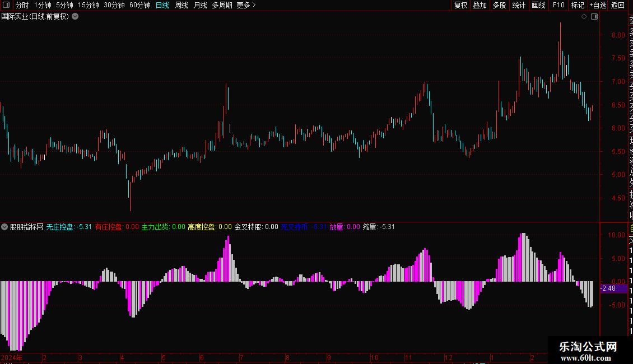Click month 9 on the time axis
This screenshot has height=364, width=633.
pos(329,357)
